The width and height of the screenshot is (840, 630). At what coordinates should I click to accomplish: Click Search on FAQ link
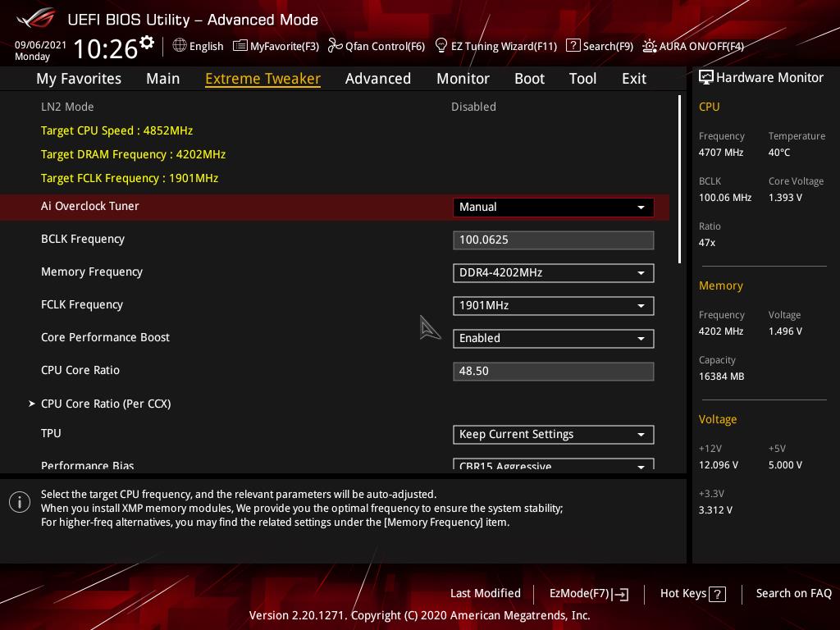click(793, 593)
